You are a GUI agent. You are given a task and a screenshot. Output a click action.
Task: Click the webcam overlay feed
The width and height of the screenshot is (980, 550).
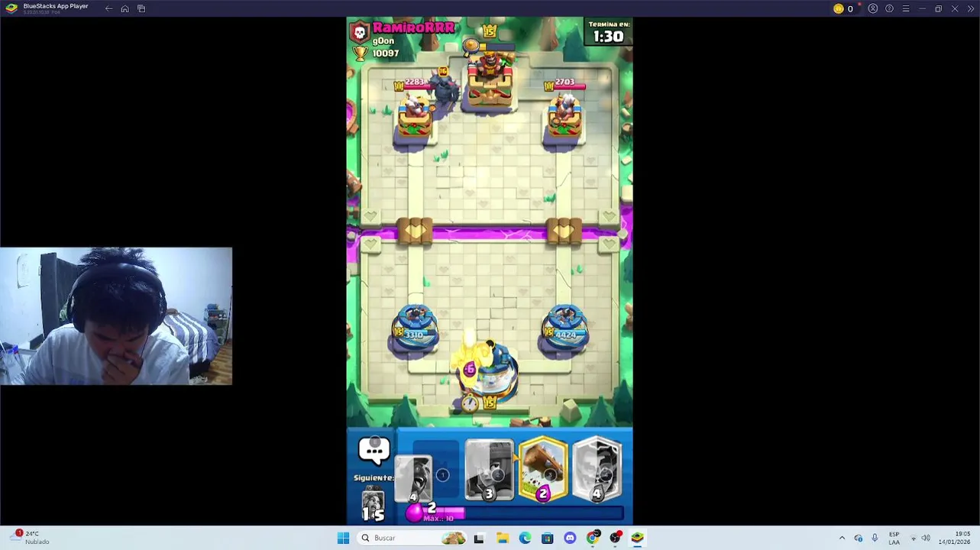click(116, 315)
